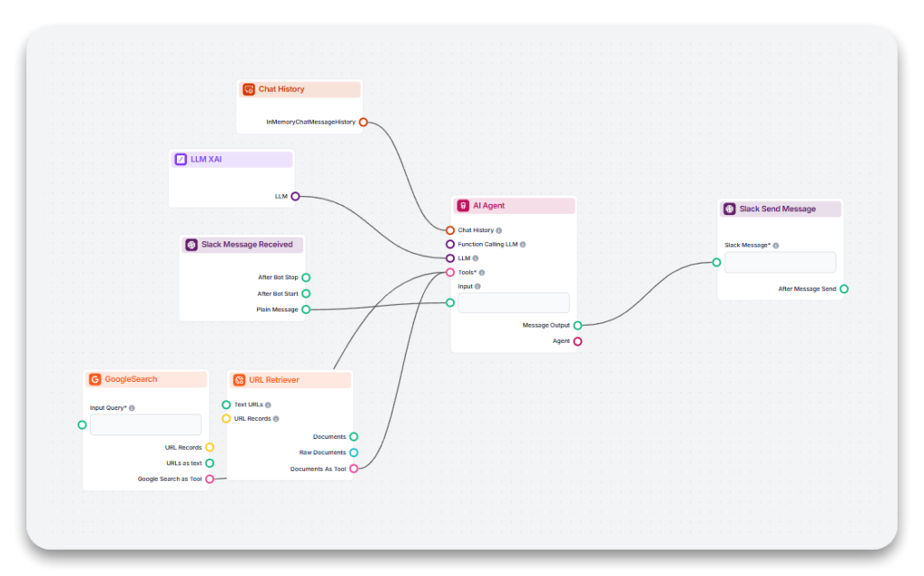Click the After Message Send output port
Viewport: 924px width, 576px height.
coord(844,289)
